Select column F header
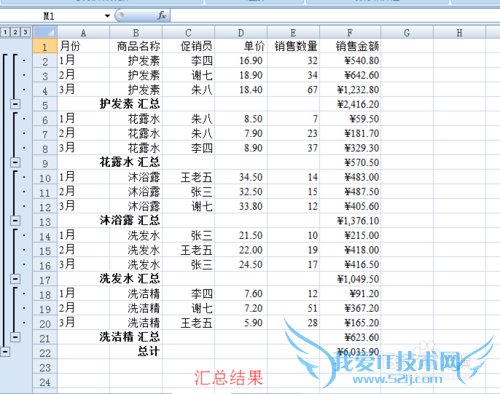 [350, 33]
